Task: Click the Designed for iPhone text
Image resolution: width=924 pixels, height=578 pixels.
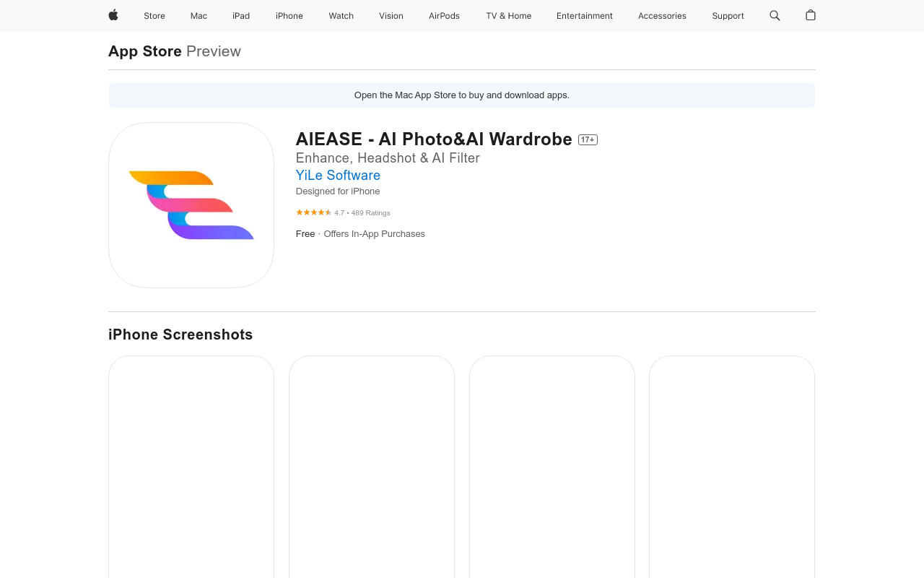Action: [338, 191]
